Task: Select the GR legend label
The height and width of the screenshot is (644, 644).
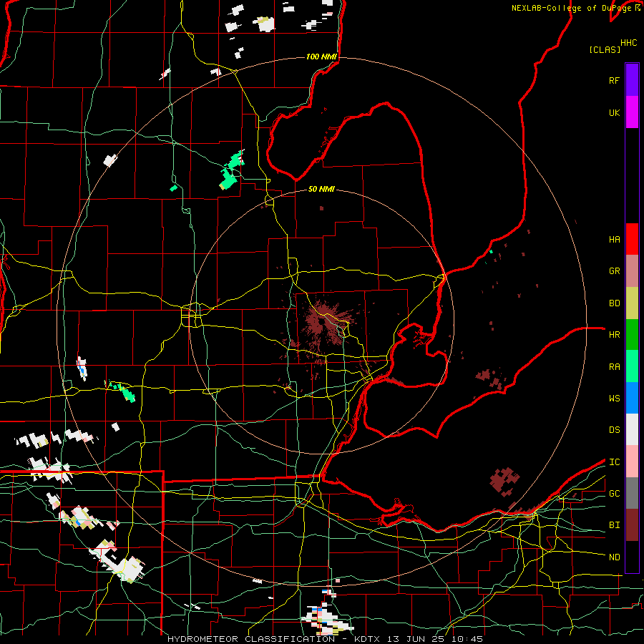Action: pyautogui.click(x=614, y=271)
